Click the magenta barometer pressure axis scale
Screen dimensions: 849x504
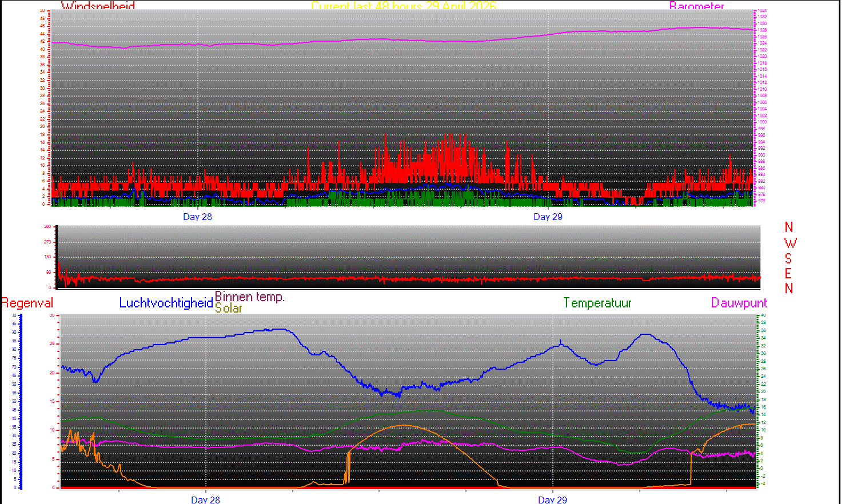click(761, 106)
